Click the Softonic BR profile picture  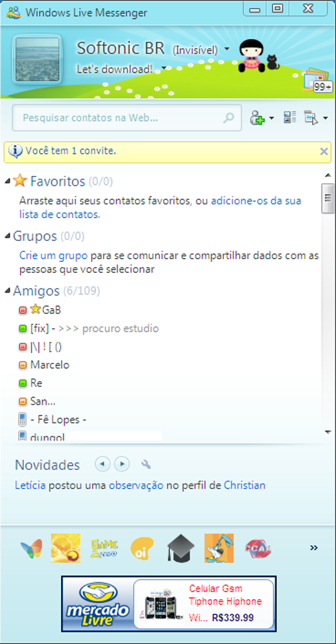37,60
